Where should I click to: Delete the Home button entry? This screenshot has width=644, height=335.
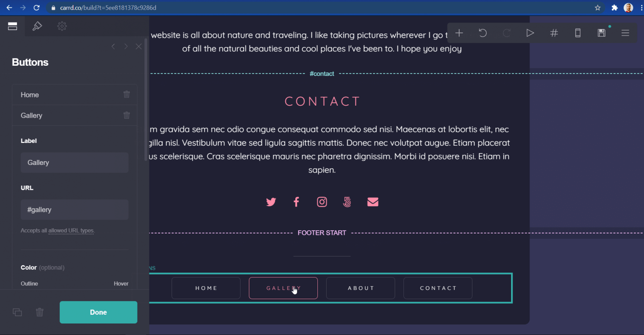pos(126,95)
